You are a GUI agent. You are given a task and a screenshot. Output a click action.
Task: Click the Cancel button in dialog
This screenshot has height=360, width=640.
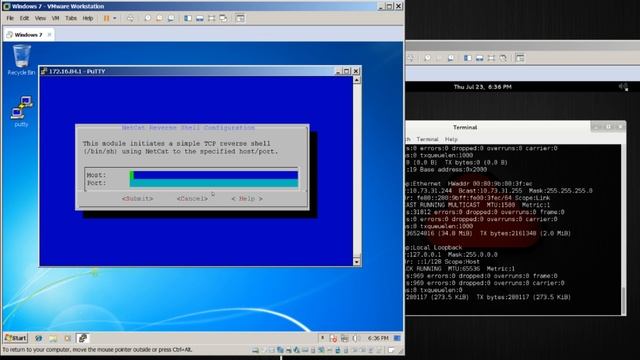(192, 199)
